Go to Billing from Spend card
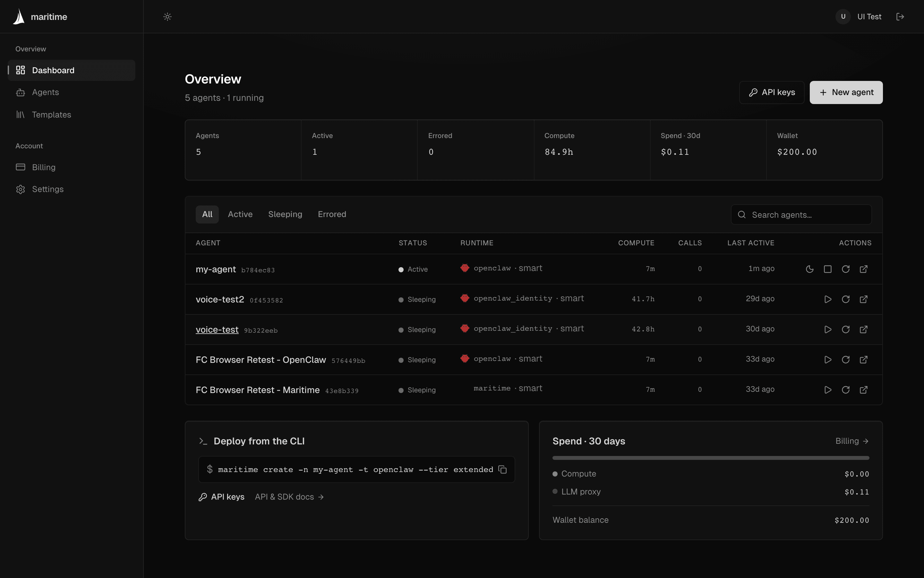Image resolution: width=924 pixels, height=578 pixels. [x=852, y=441]
